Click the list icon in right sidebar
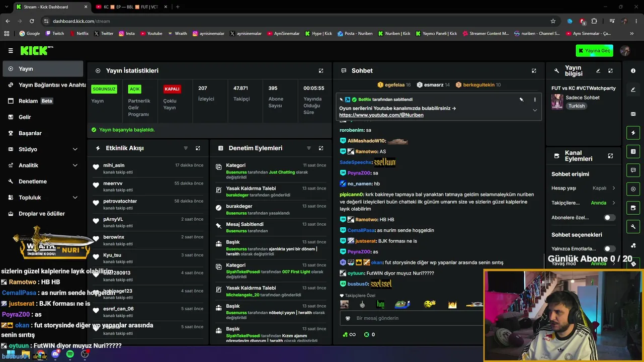 coord(633,151)
